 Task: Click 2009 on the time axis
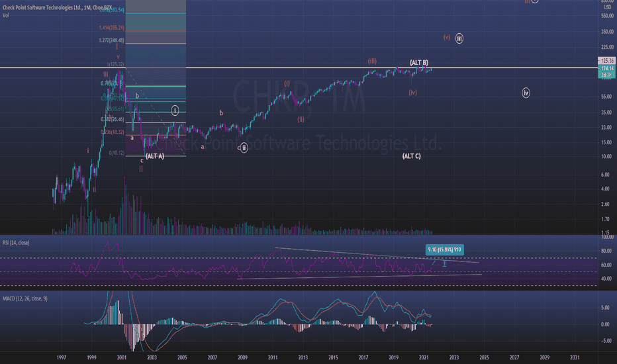tap(242, 357)
